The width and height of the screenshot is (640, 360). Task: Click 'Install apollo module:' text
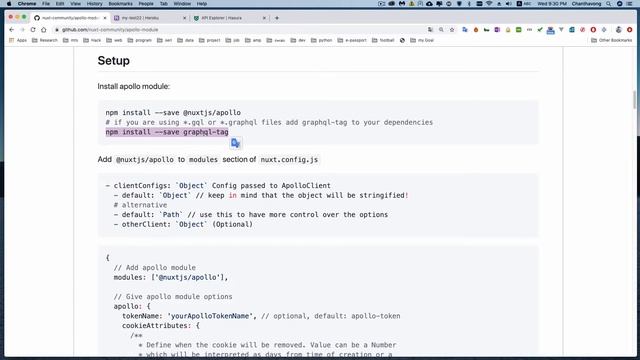coord(133,86)
